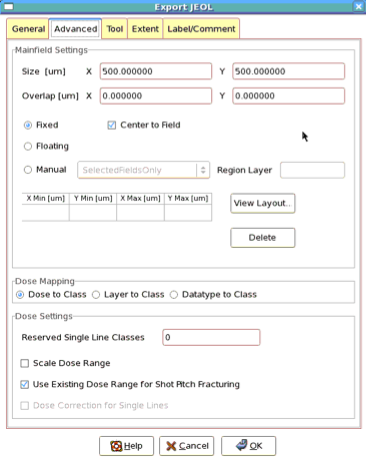
Task: Click the Size Y input field
Action: pyautogui.click(x=288, y=71)
